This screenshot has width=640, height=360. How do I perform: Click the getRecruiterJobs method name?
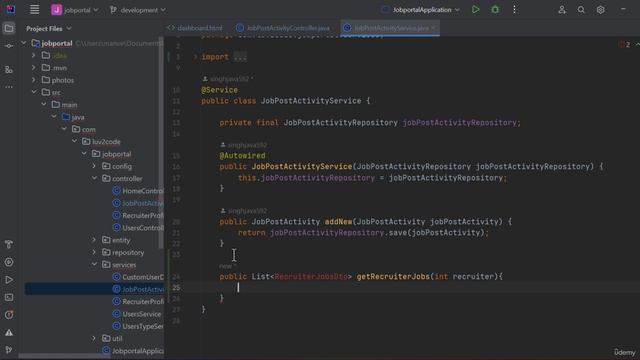(393, 277)
